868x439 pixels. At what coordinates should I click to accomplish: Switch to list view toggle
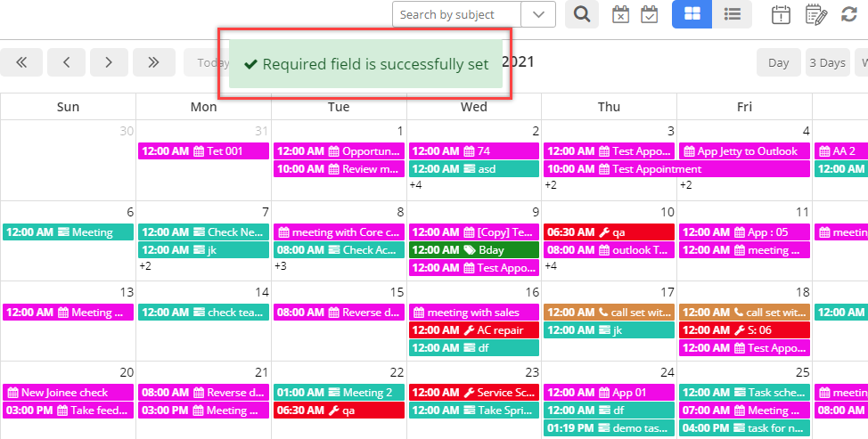(x=732, y=14)
